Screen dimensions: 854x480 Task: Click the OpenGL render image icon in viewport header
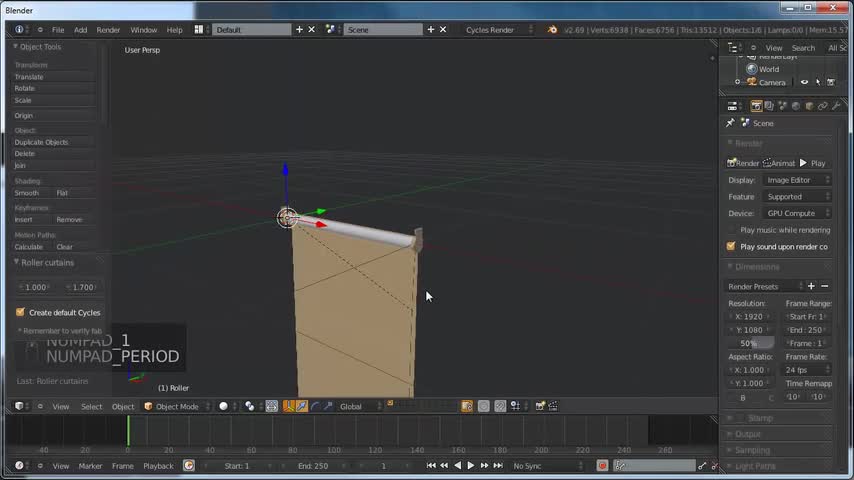[540, 406]
